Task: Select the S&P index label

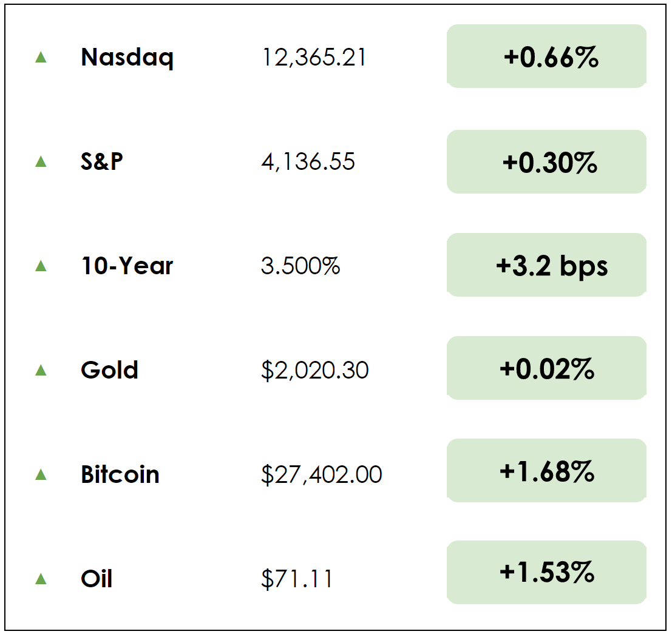Action: pos(101,162)
